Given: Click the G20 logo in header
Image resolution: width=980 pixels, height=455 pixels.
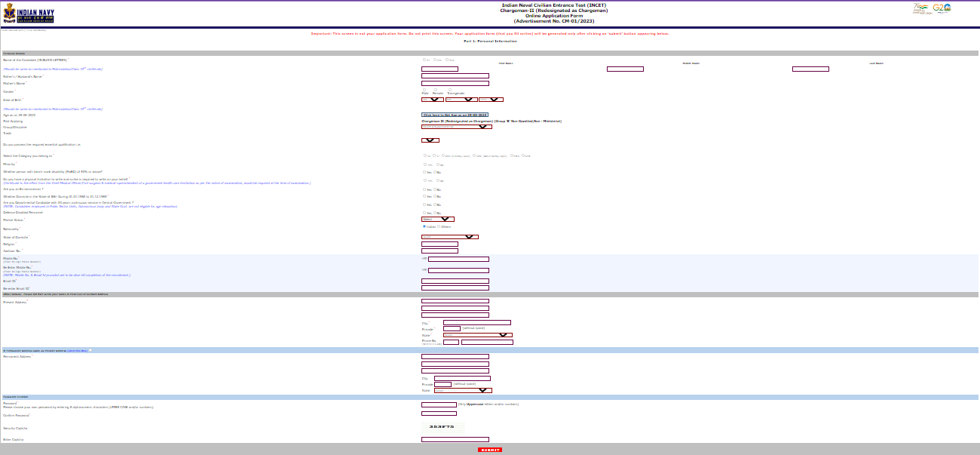Looking at the screenshot, I should pyautogui.click(x=942, y=8).
